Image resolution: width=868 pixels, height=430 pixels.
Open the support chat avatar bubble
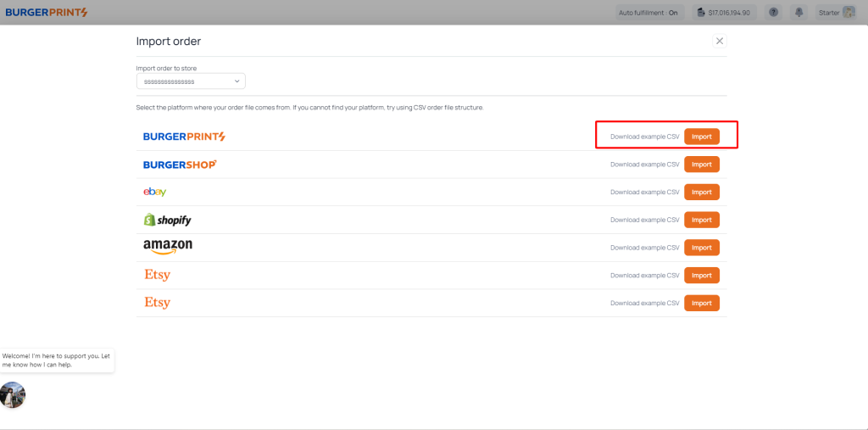(x=13, y=395)
